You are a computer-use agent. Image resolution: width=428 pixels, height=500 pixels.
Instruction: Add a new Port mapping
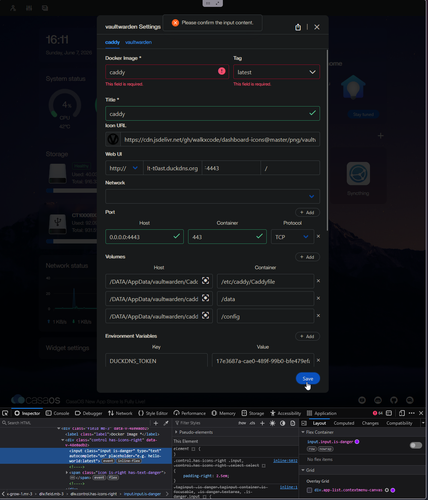307,213
